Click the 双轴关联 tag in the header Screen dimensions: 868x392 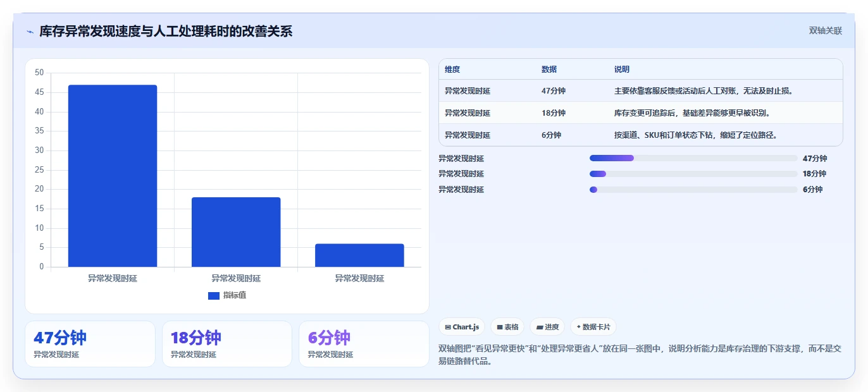coord(826,30)
